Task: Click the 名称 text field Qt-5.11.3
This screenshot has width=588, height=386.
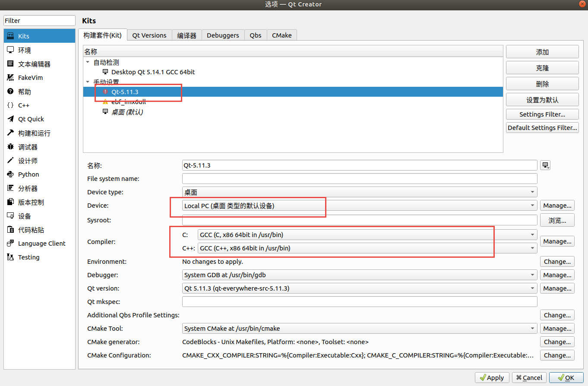Action: [360, 165]
